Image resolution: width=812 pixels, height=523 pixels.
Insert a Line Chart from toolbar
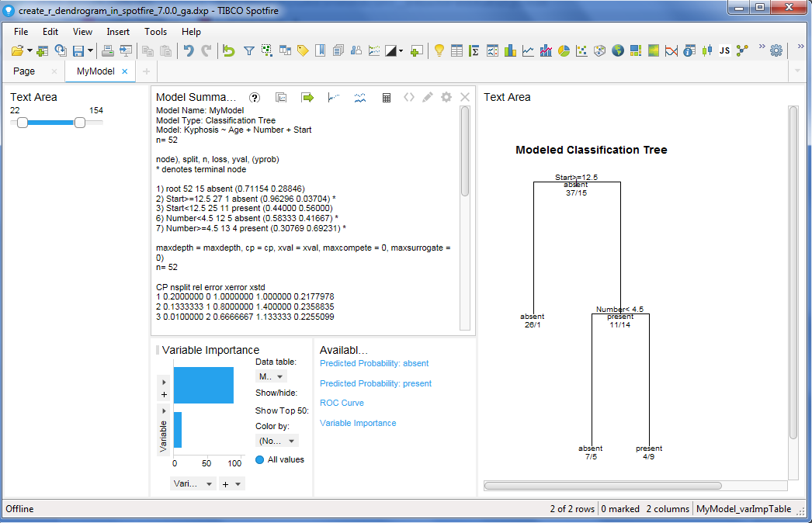pos(528,50)
